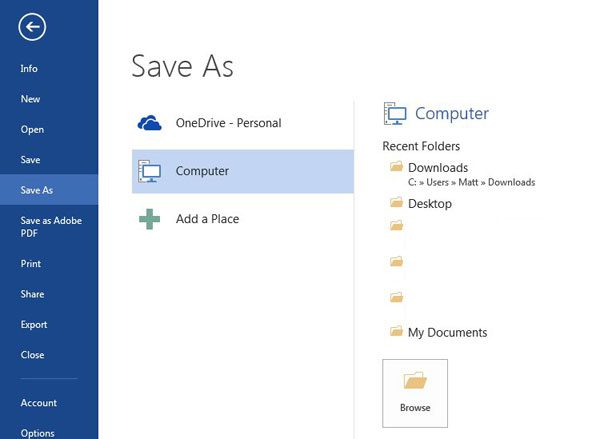This screenshot has width=600, height=439.
Task: Click the green plus Add a Place icon
Action: (x=149, y=219)
